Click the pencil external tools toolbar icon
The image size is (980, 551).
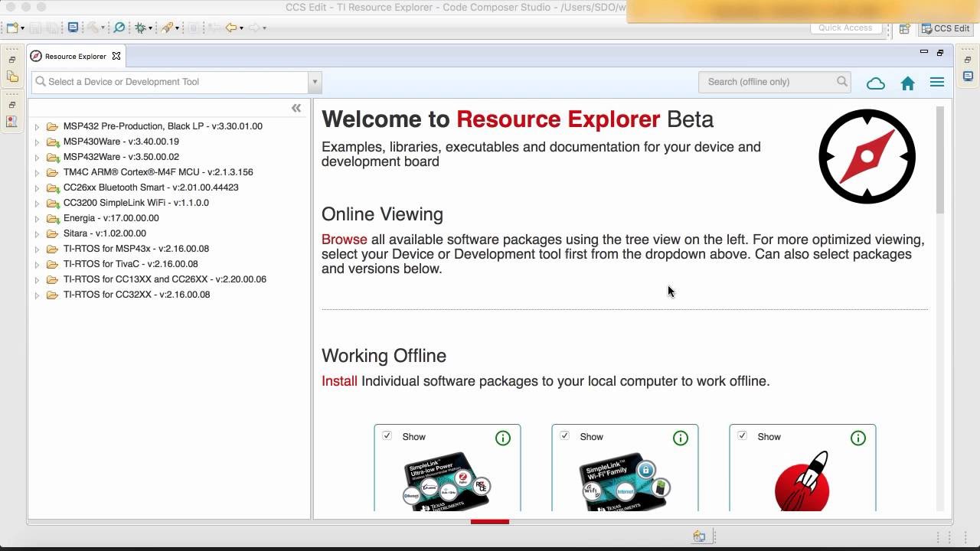166,28
